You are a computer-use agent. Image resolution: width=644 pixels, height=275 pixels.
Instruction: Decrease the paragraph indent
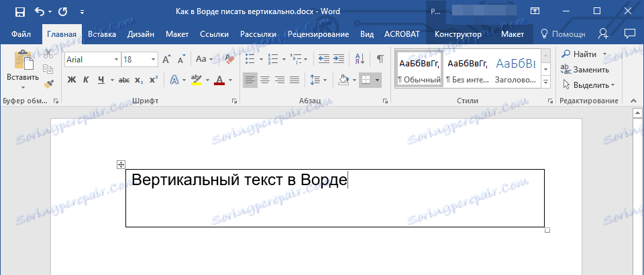[324, 59]
